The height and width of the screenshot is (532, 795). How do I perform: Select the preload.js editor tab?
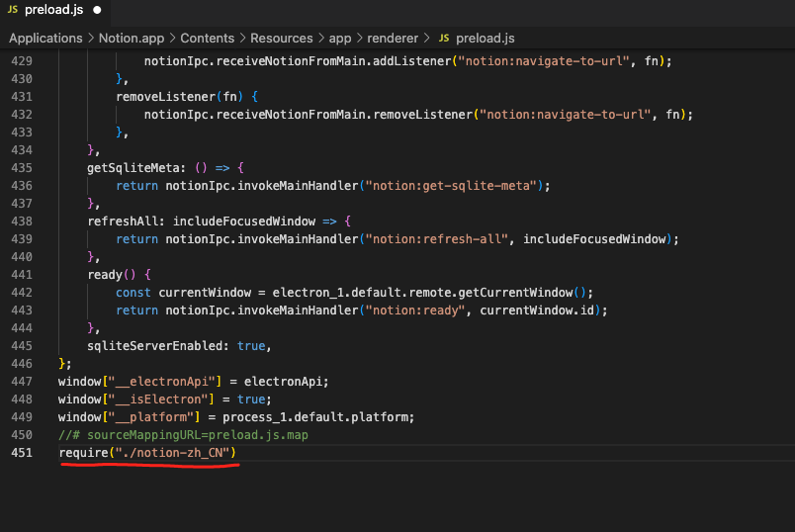coord(54,10)
